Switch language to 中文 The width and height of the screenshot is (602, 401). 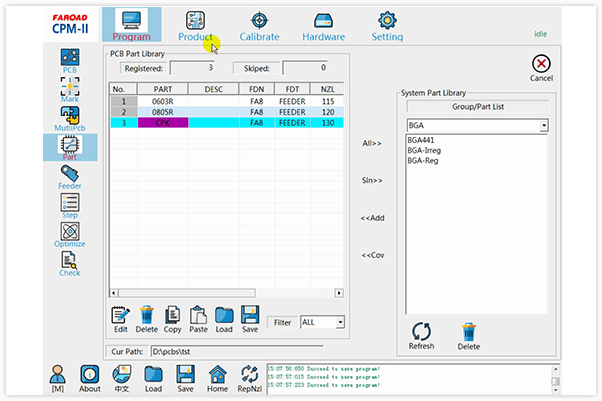coord(122,379)
